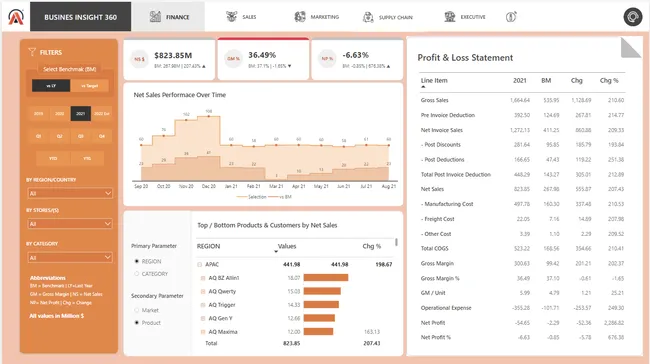Image resolution: width=650 pixels, height=364 pixels.
Task: Click the AQ Maxima orange bar
Action: click(318, 332)
